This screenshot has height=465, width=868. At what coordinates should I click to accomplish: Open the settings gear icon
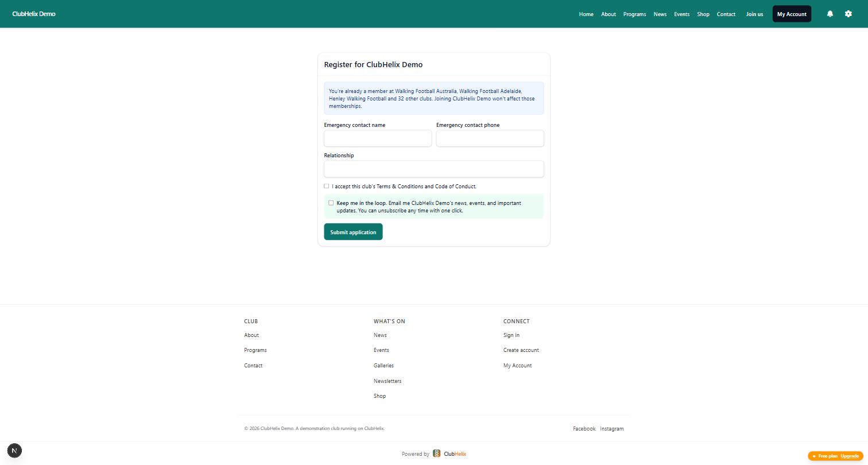pyautogui.click(x=848, y=14)
